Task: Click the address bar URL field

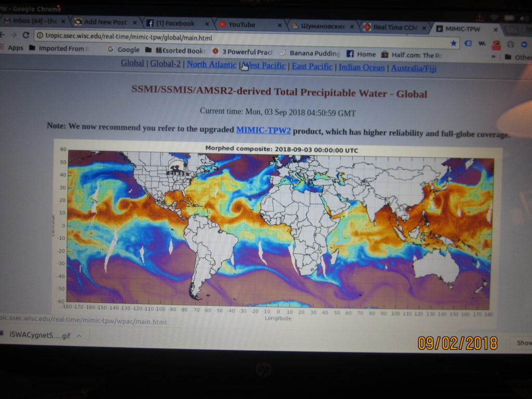Action: coord(208,38)
